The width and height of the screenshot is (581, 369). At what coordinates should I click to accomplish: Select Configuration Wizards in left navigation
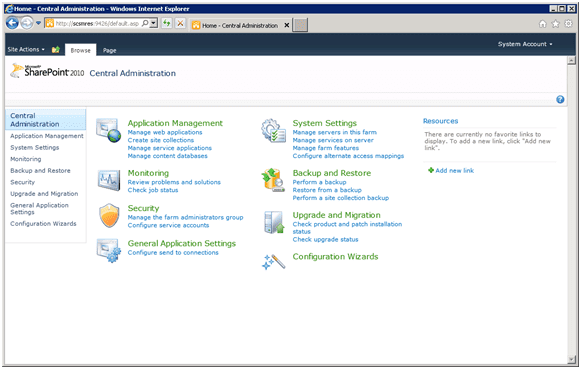[x=43, y=223]
